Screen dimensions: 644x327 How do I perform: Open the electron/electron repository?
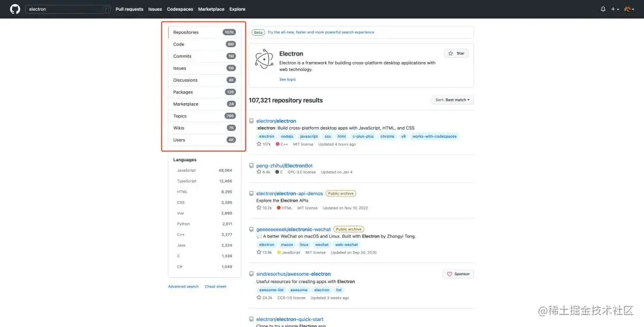(x=276, y=121)
